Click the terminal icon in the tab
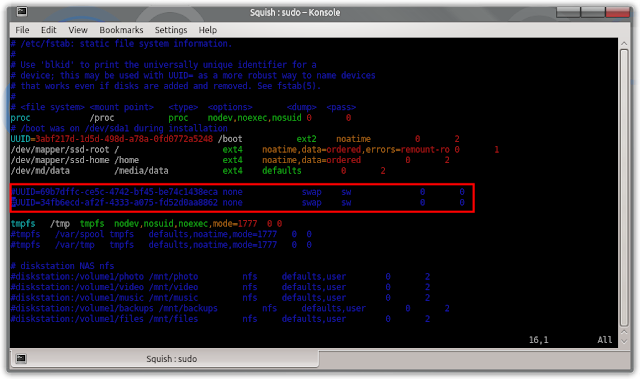Viewport: 640px width, 379px height. coord(21,359)
